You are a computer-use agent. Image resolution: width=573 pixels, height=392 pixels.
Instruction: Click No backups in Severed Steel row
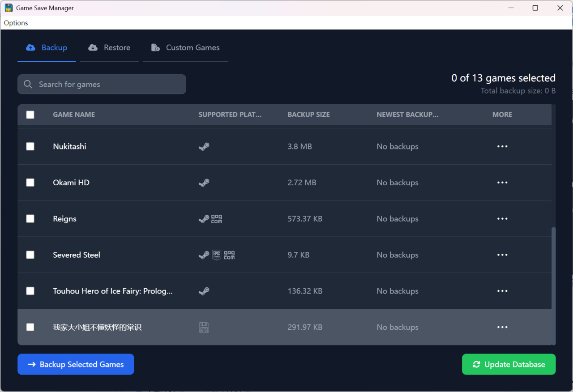(398, 255)
